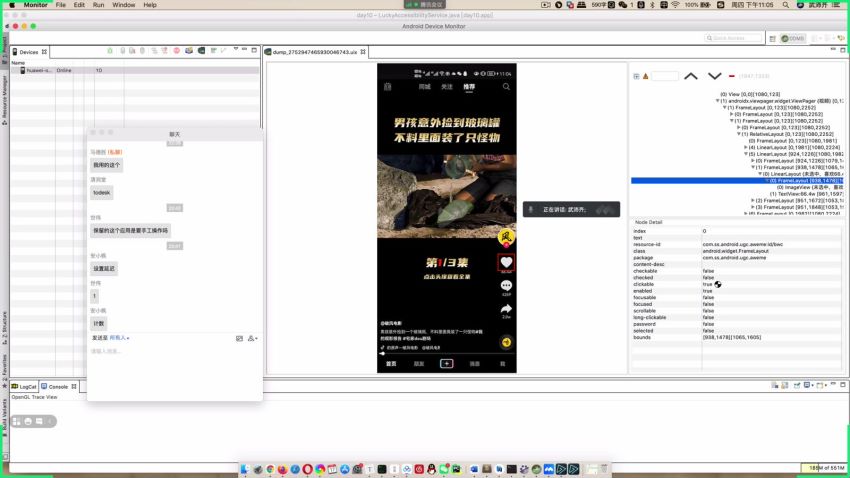This screenshot has height=478, width=850.
Task: Open the Devices view tab
Action: 29,52
